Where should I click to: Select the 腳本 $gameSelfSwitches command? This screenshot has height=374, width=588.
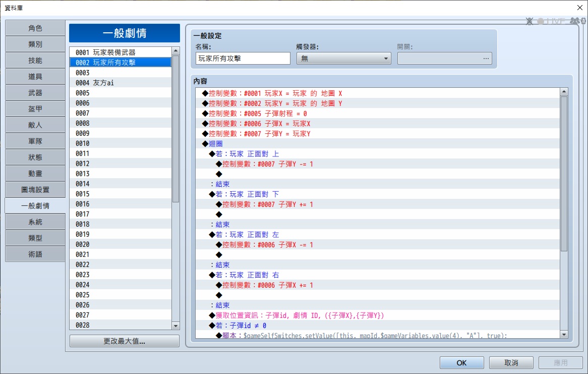(x=378, y=335)
